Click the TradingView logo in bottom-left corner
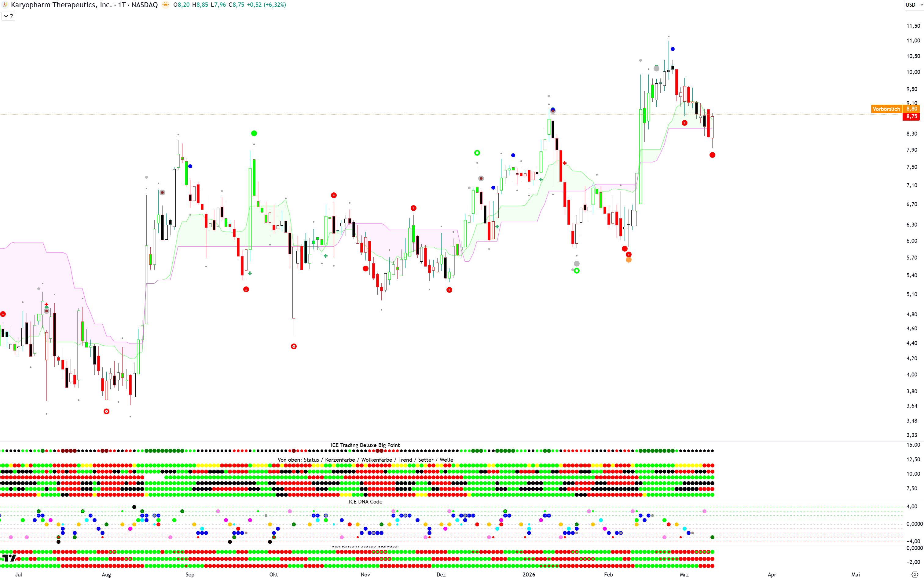The height and width of the screenshot is (578, 924). point(9,558)
